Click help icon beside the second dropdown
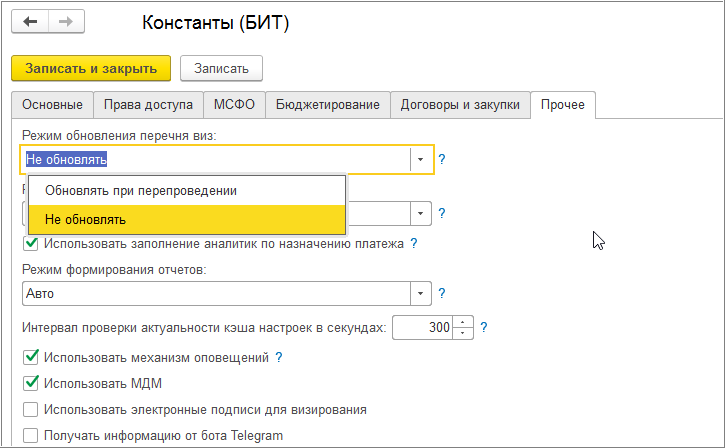This screenshot has height=448, width=725. [442, 213]
